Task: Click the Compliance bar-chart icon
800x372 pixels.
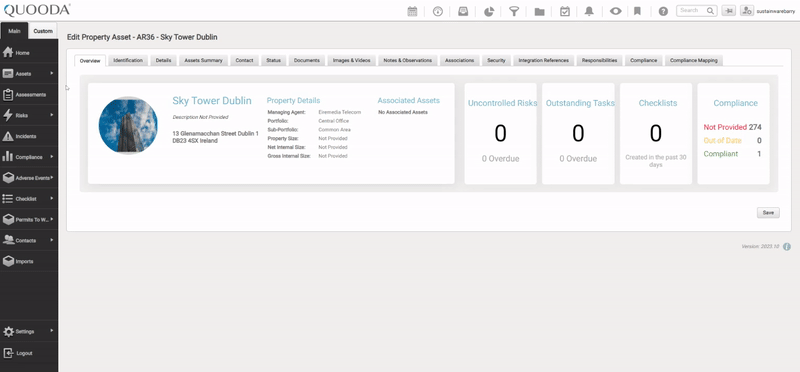Action: pyautogui.click(x=8, y=157)
